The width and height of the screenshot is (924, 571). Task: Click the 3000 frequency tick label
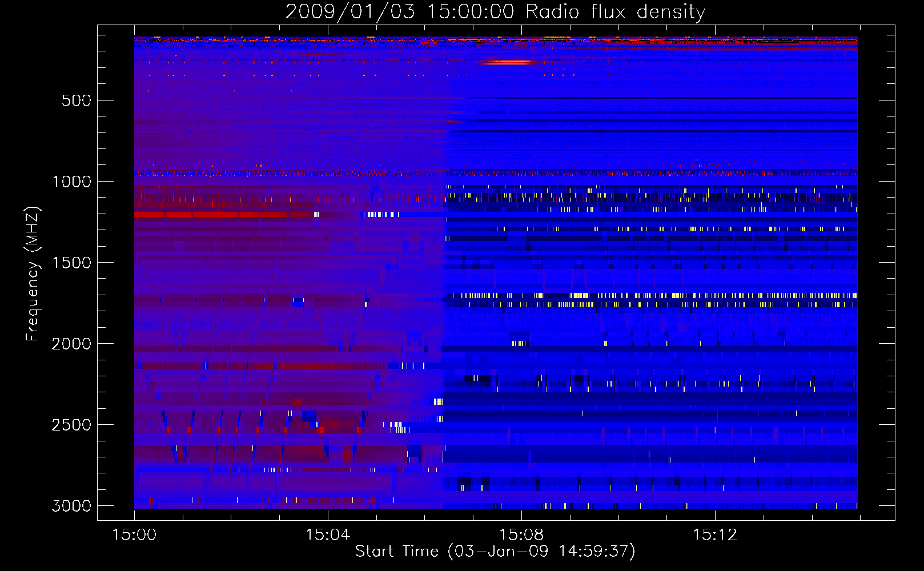point(71,506)
